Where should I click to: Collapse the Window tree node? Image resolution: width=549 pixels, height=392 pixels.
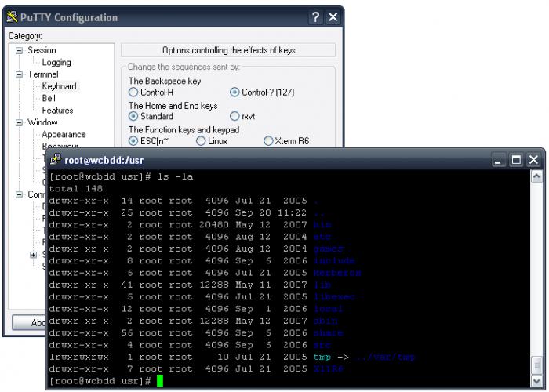[20, 123]
